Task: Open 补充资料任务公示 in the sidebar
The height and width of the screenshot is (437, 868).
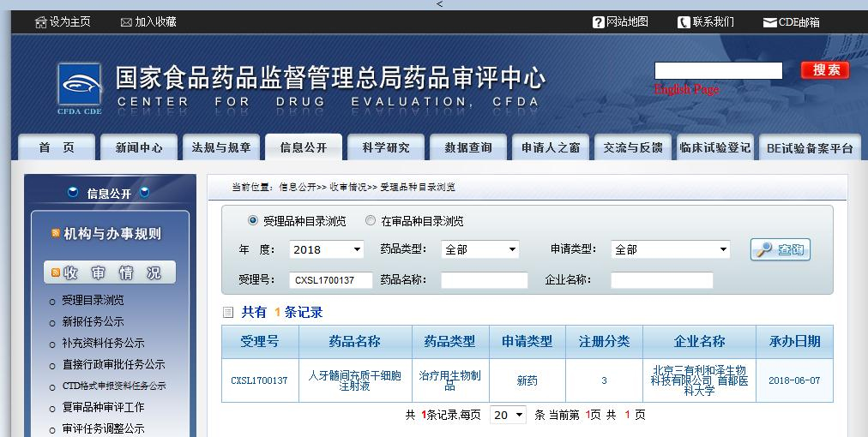Action: [x=103, y=343]
